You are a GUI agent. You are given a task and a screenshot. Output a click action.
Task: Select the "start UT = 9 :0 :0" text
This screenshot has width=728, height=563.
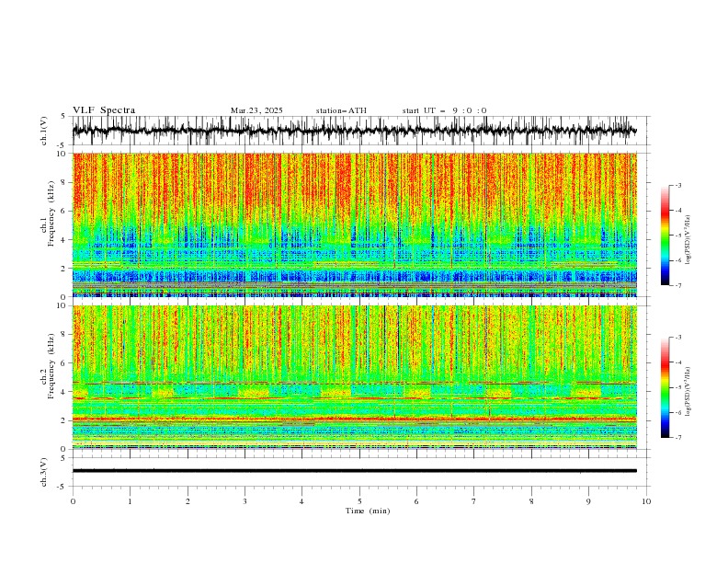click(x=444, y=110)
